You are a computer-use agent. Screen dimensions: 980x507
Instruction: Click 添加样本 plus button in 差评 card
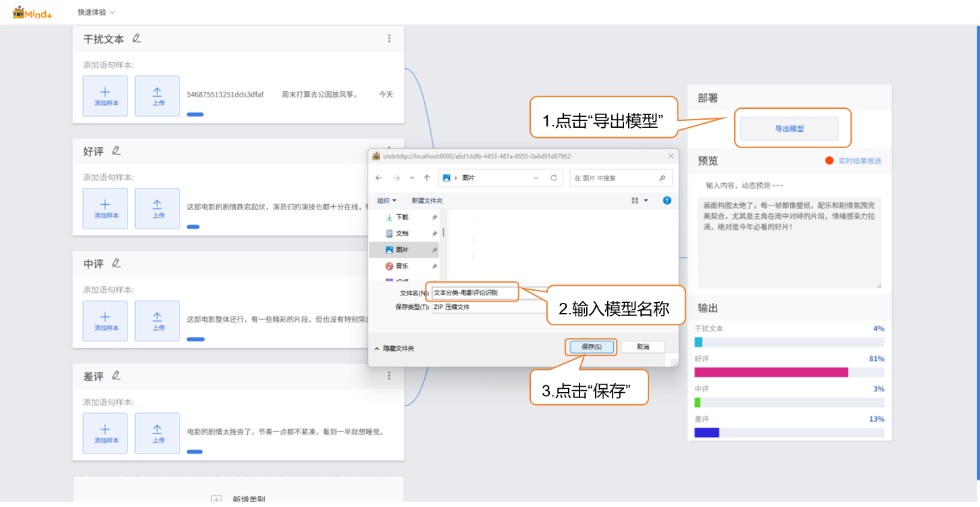[x=105, y=433]
